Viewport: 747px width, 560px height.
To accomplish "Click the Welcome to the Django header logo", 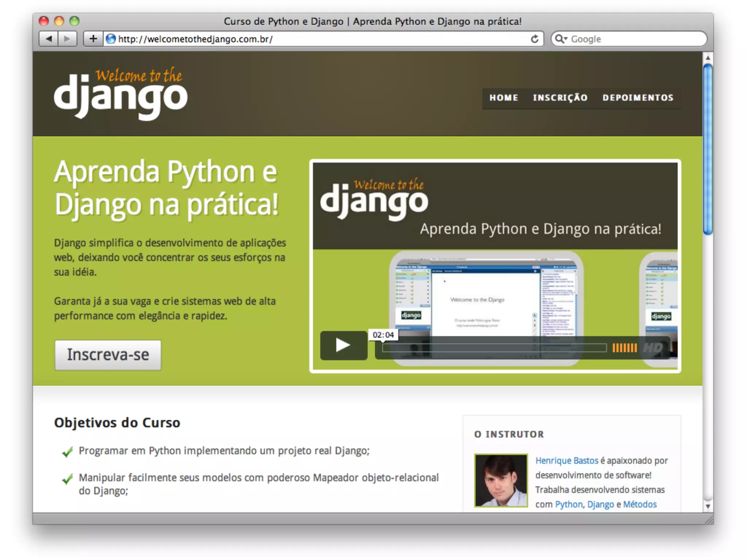I will tap(121, 94).
